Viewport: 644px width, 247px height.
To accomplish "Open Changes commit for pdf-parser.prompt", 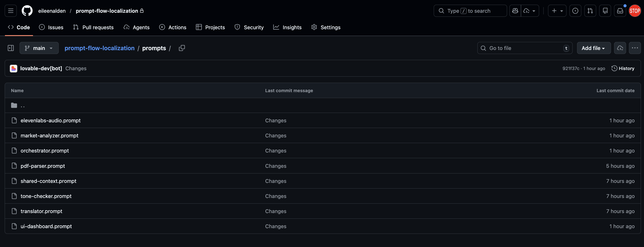I will [276, 166].
